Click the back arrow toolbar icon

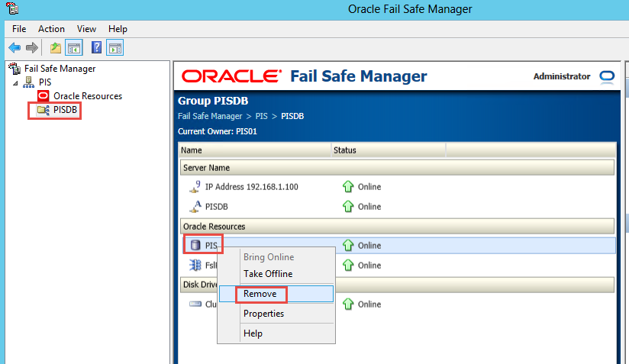pyautogui.click(x=15, y=48)
